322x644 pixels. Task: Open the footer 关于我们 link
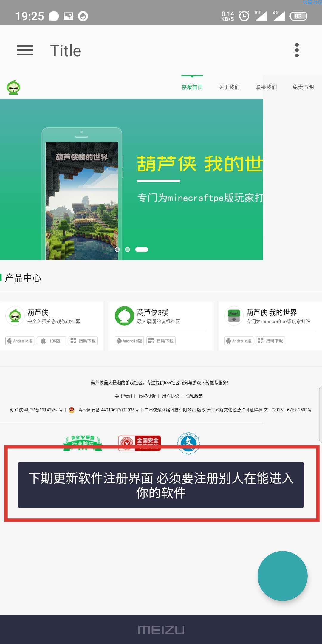point(123,396)
